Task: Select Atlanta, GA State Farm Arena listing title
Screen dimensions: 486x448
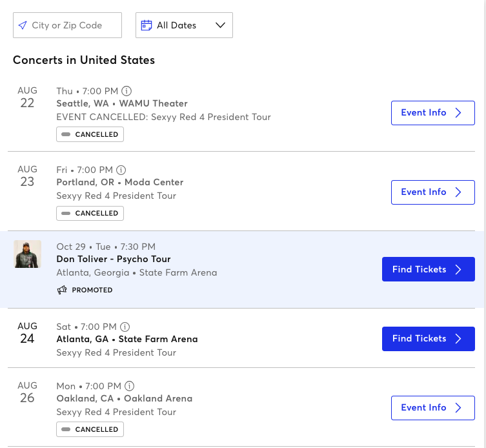Action: point(127,339)
